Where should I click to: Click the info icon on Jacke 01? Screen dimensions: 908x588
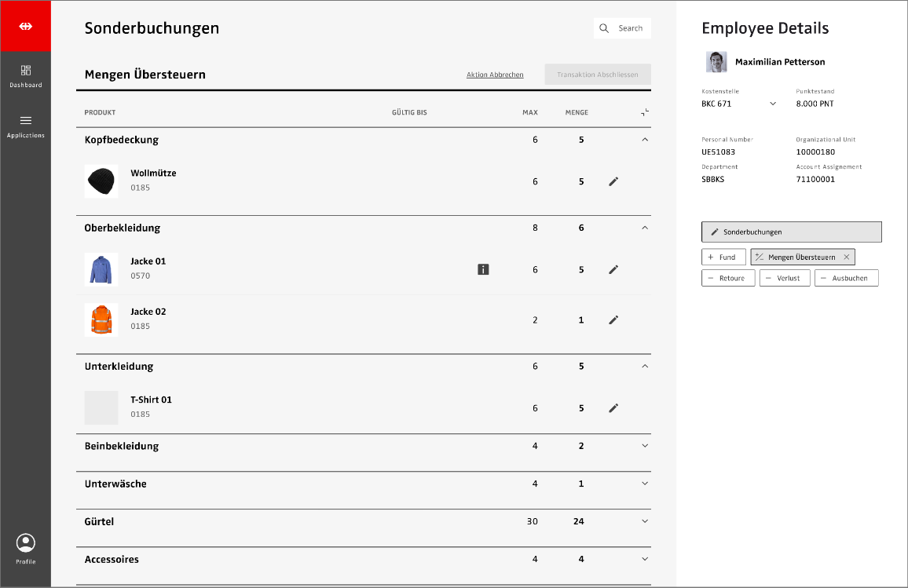click(x=483, y=269)
